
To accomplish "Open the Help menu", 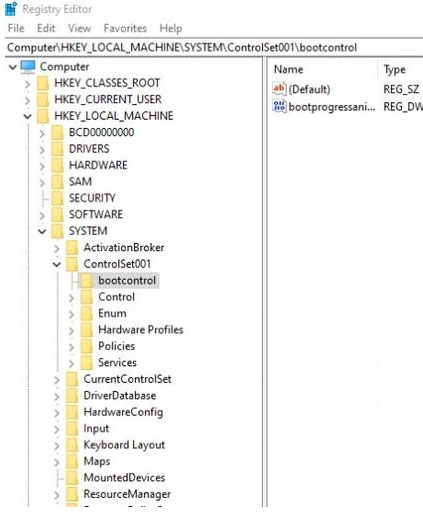I will (171, 28).
